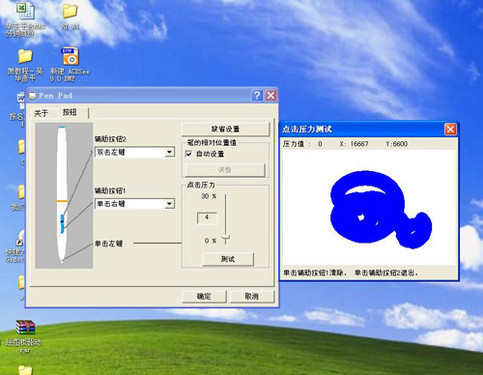
Task: Close the 点击压力测试 window
Action: click(450, 129)
